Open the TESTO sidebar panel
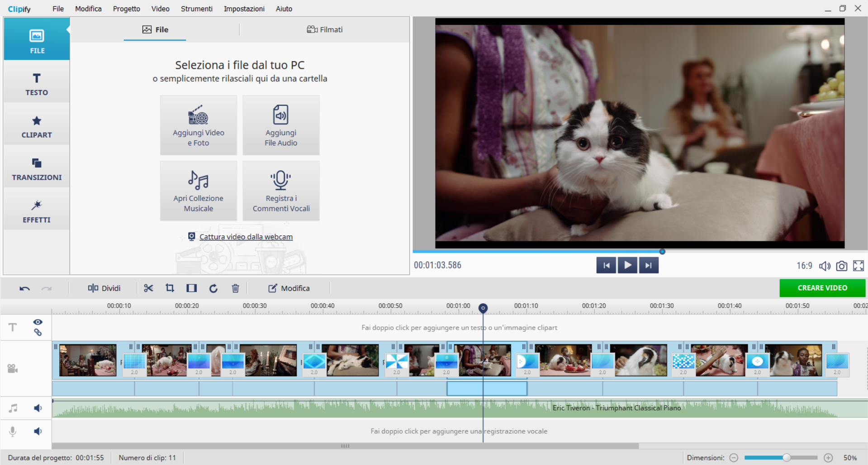The width and height of the screenshot is (868, 465). (37, 81)
